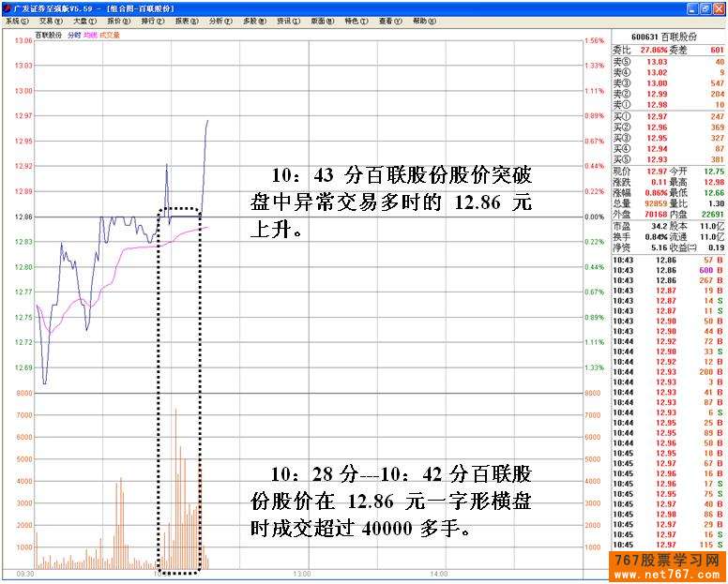Click the 量比 1.30 value

pos(717,203)
